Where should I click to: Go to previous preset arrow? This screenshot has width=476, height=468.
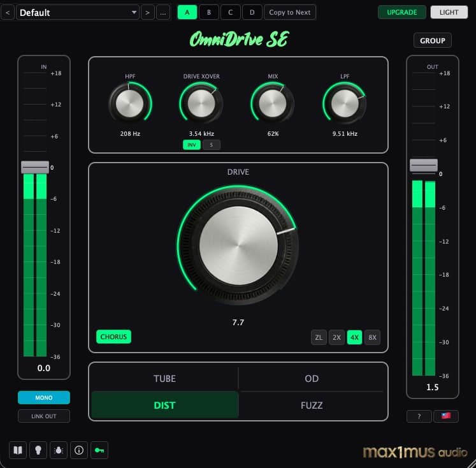coord(8,13)
